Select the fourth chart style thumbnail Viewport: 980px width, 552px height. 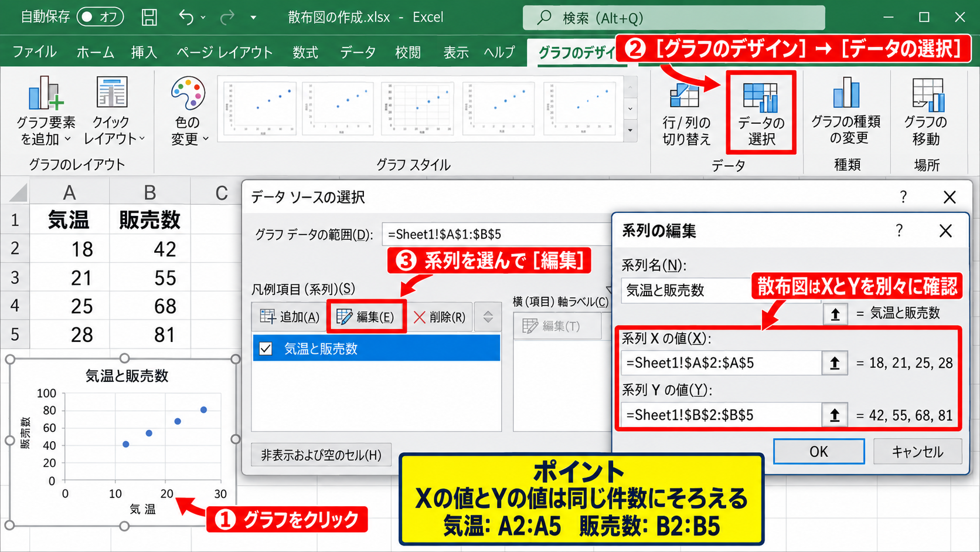[498, 109]
